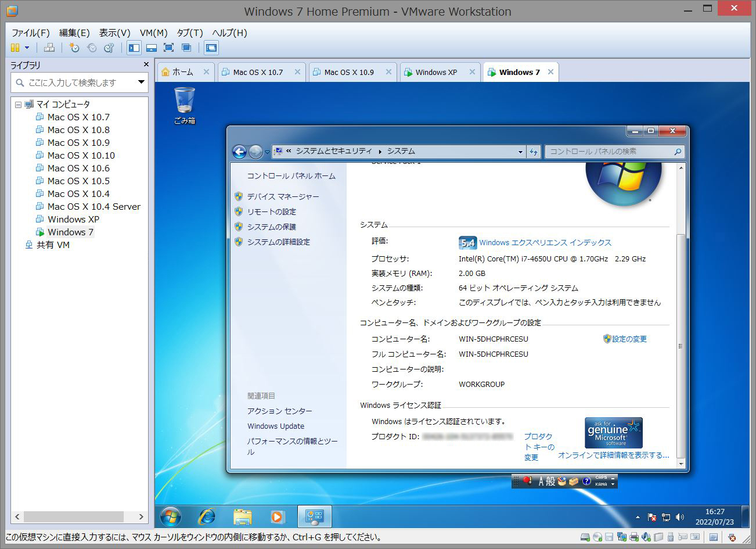Open the address bar history dropdown

pos(520,152)
